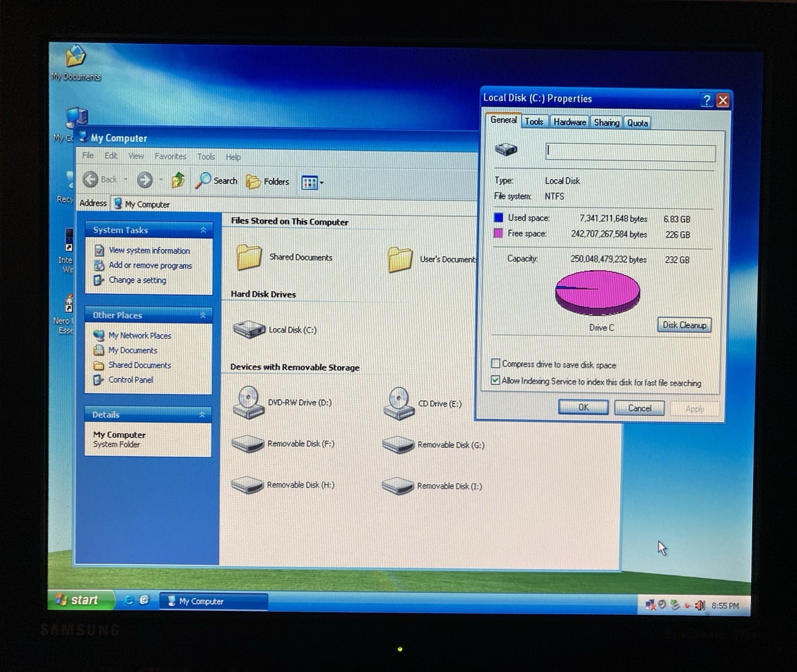Open the Tools menu in My Computer
Image resolution: width=797 pixels, height=672 pixels.
pyautogui.click(x=206, y=157)
